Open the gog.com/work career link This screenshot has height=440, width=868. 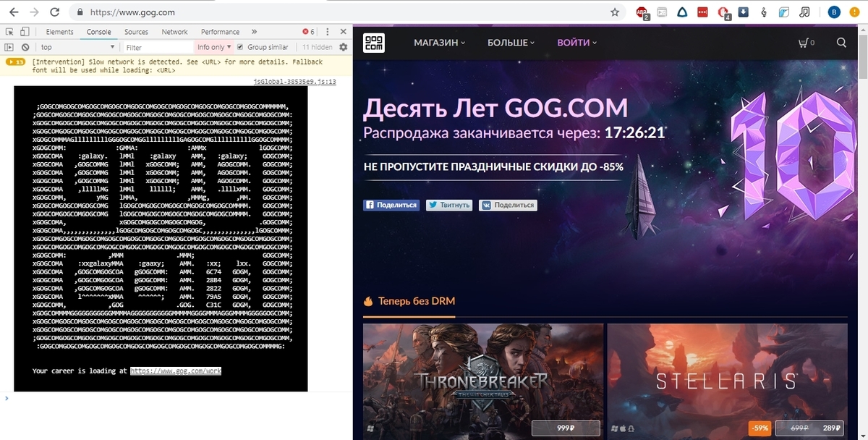(176, 371)
